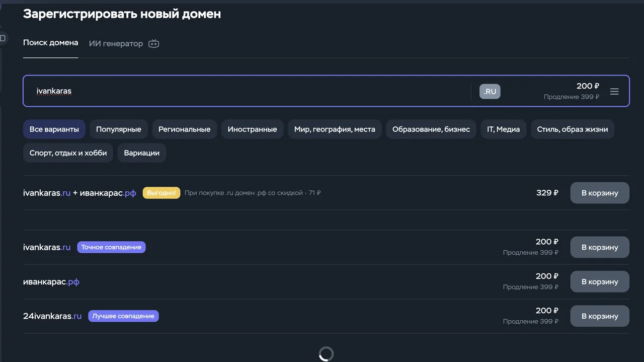Filter by Популярные domains
The height and width of the screenshot is (362, 644).
(119, 129)
